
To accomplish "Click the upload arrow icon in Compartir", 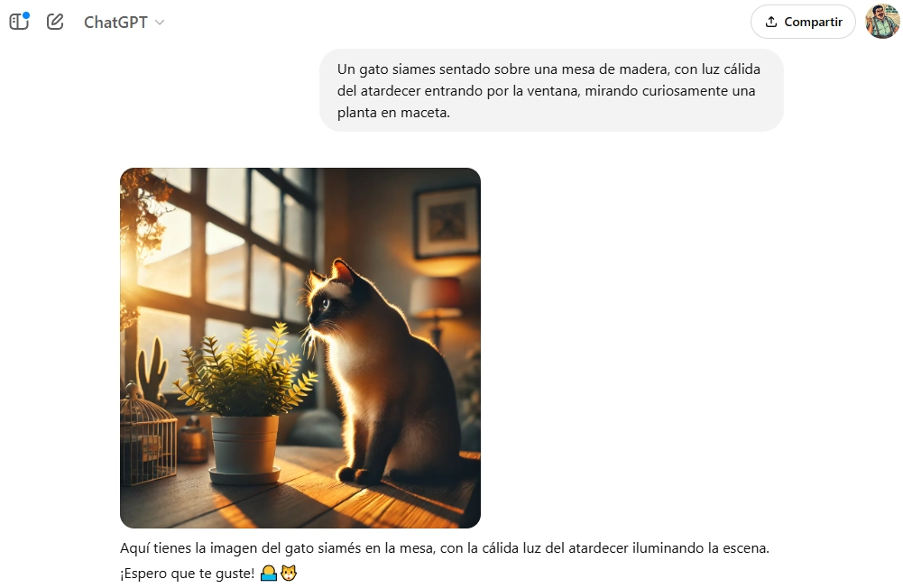I will [x=771, y=22].
